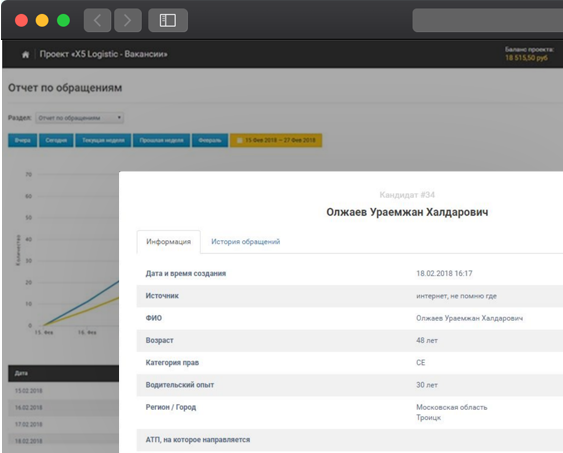
Task: Click the browser address bar field
Action: tap(488, 20)
